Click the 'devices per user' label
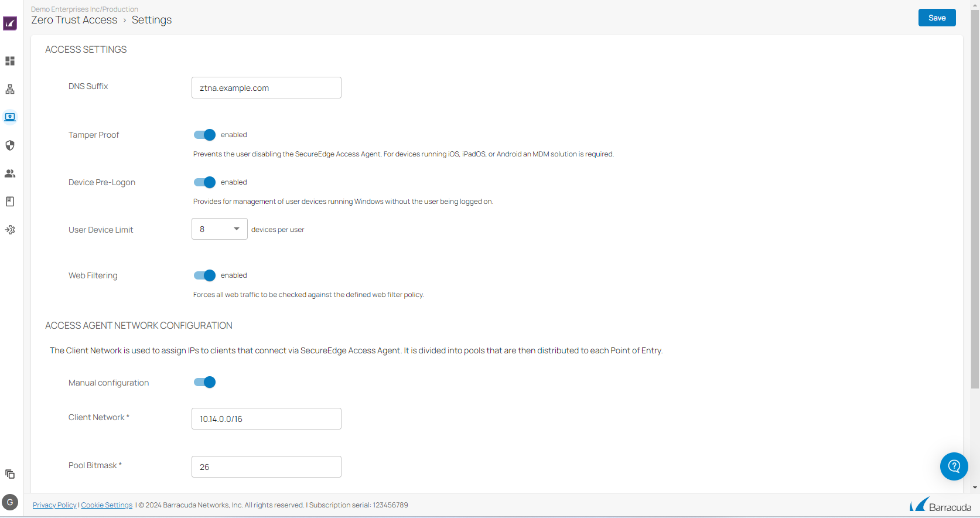 278,230
